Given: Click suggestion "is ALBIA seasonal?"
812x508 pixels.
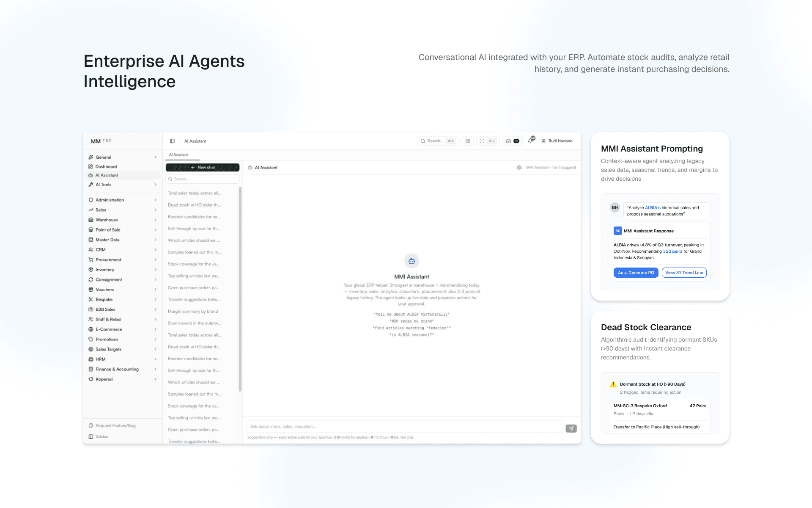Looking at the screenshot, I should tap(411, 335).
